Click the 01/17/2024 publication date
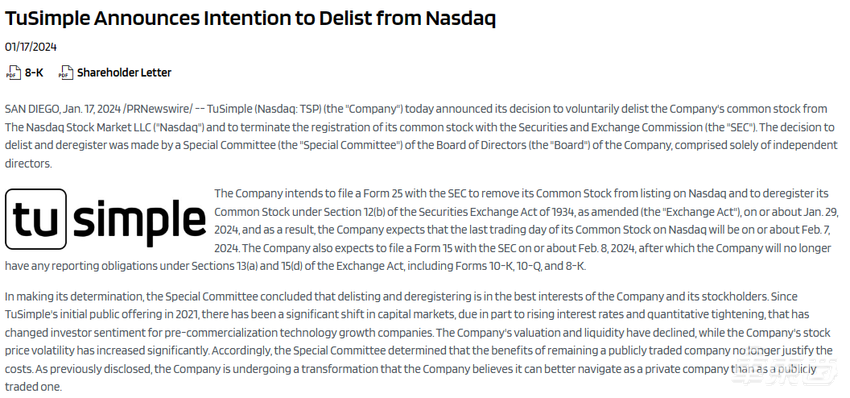The width and height of the screenshot is (850, 398). 31,47
